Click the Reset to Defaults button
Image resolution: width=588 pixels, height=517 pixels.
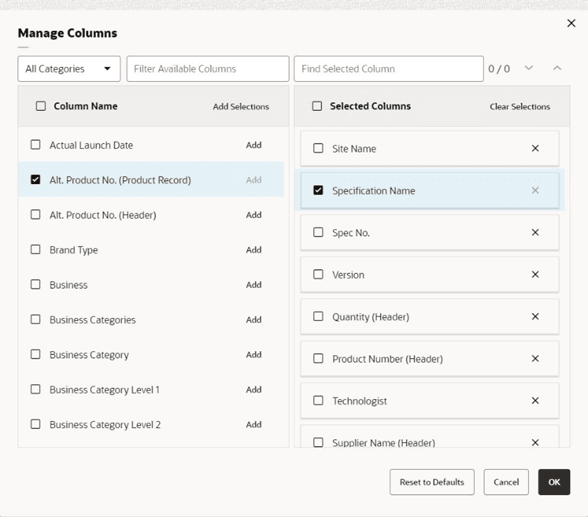tap(432, 482)
